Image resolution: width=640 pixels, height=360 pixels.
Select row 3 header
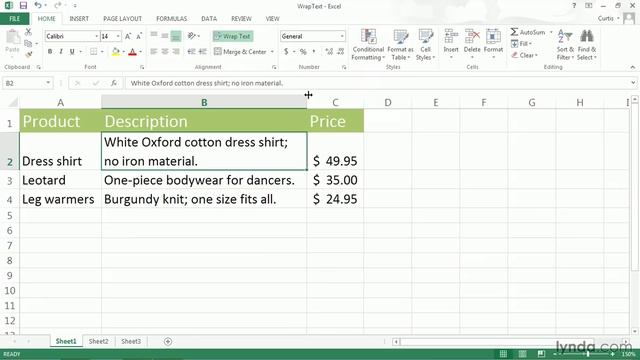pos(9,180)
